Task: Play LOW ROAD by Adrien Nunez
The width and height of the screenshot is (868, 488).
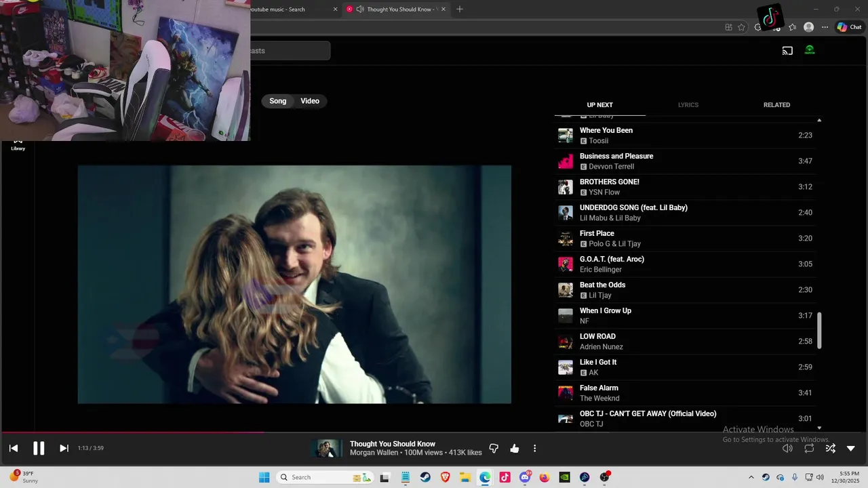Action: coord(685,342)
